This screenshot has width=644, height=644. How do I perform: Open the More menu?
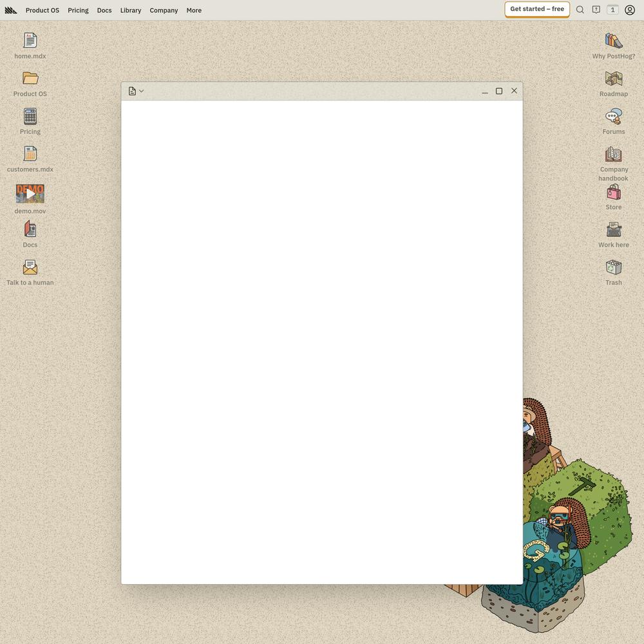[194, 10]
